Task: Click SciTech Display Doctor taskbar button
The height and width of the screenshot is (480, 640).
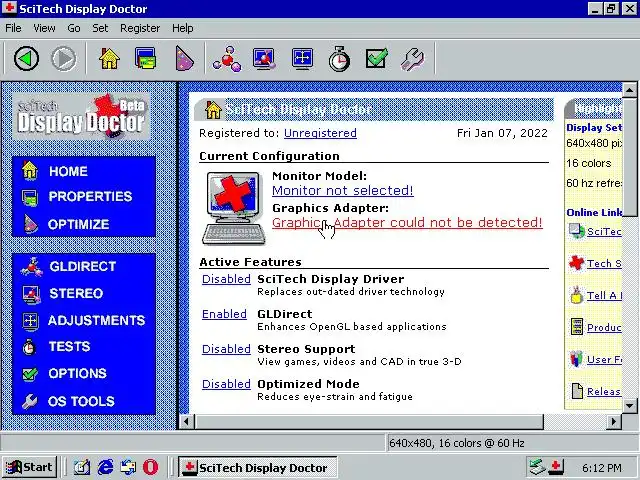Action: pyautogui.click(x=258, y=467)
